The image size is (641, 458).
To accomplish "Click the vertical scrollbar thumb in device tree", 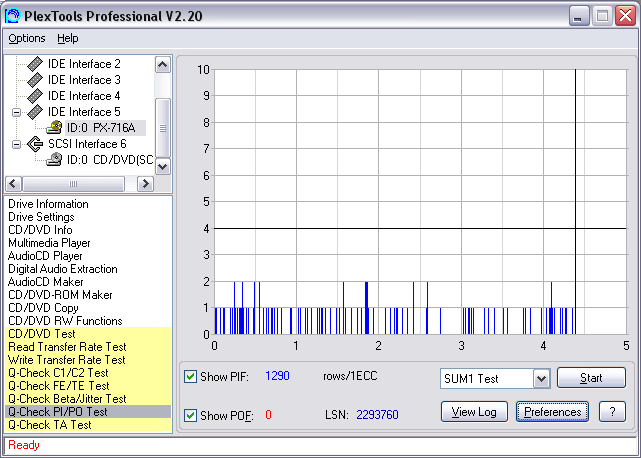I will click(x=163, y=128).
